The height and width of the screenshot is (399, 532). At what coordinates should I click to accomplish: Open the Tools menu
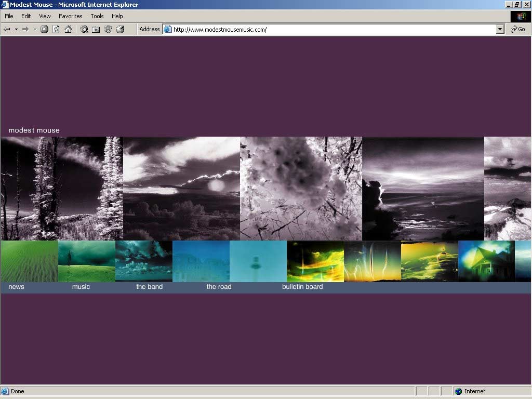click(x=97, y=16)
